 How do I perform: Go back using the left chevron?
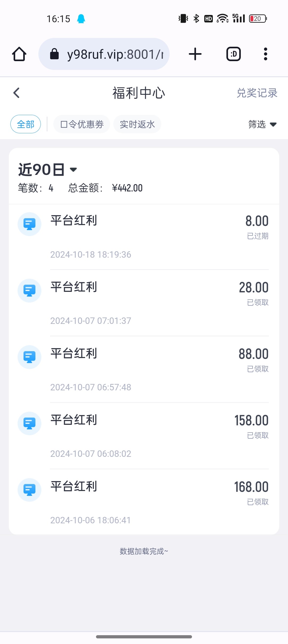17,93
